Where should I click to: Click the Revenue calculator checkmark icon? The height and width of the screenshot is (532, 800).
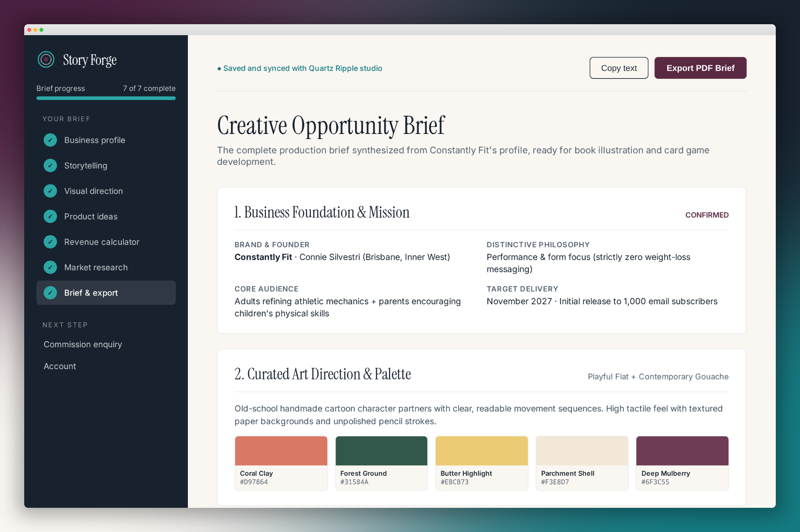[50, 242]
